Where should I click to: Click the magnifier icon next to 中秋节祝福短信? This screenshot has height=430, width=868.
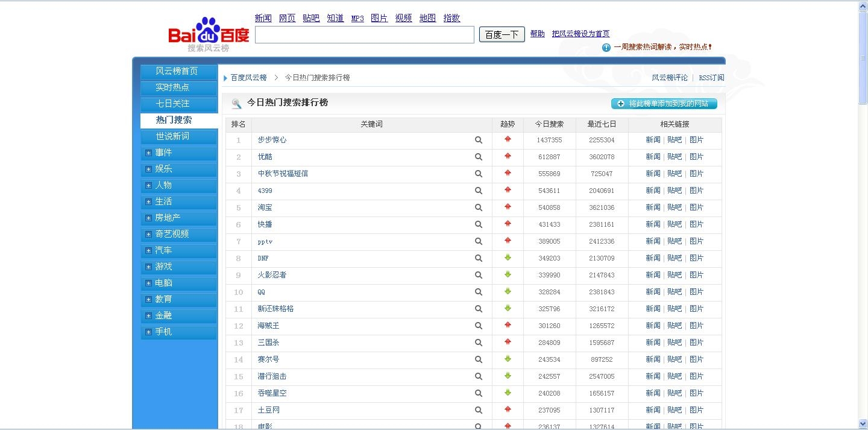pyautogui.click(x=479, y=174)
